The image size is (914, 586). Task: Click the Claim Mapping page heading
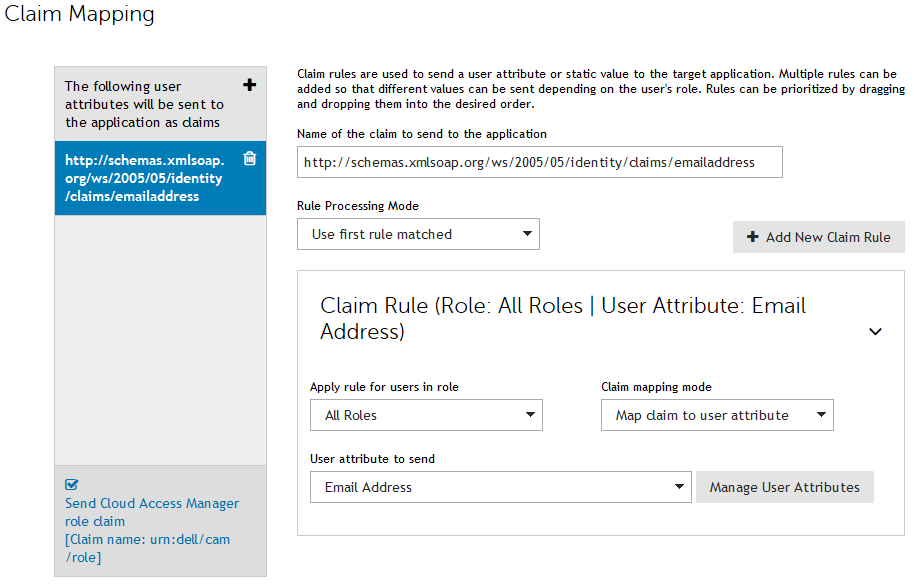[x=80, y=15]
